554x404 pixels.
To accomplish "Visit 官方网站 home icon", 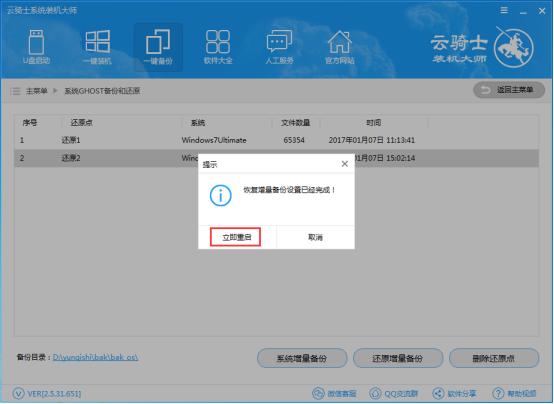I will point(340,47).
